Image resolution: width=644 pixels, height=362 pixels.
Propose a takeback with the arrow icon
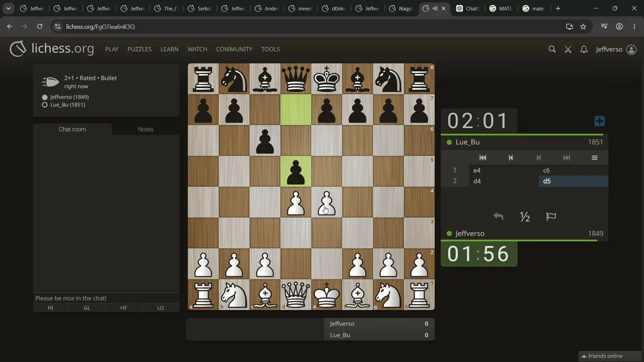tap(498, 217)
